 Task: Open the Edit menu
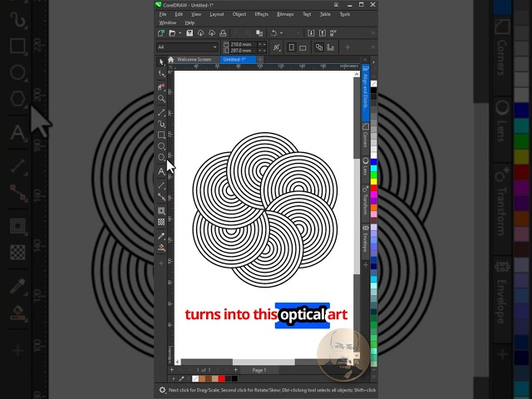click(179, 14)
